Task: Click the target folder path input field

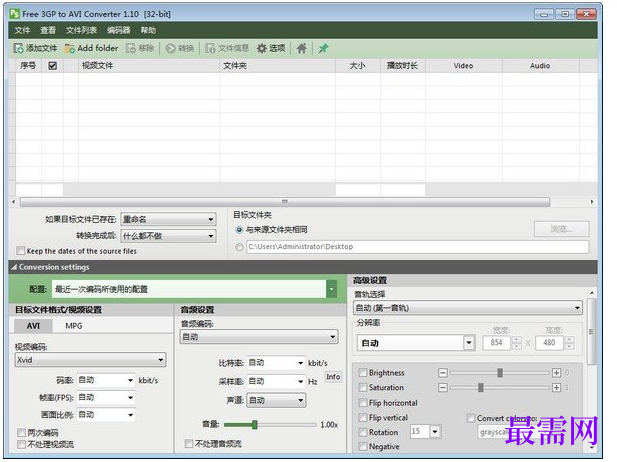Action: pyautogui.click(x=417, y=247)
